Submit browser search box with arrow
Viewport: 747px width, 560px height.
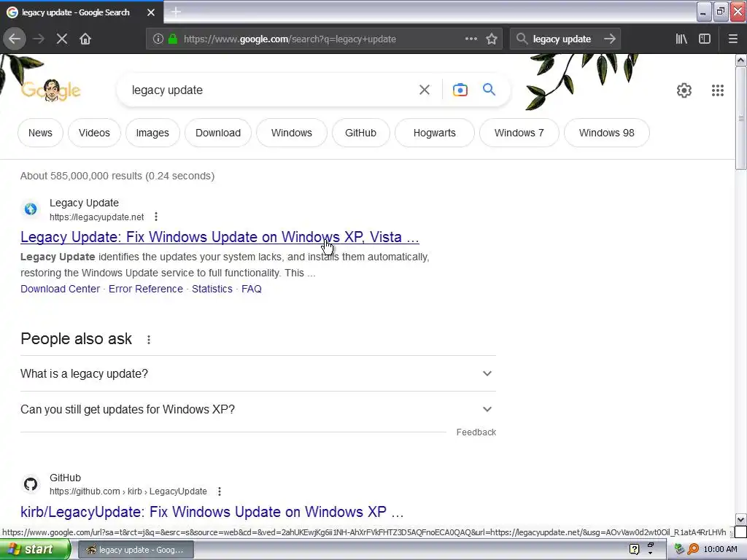pos(610,39)
